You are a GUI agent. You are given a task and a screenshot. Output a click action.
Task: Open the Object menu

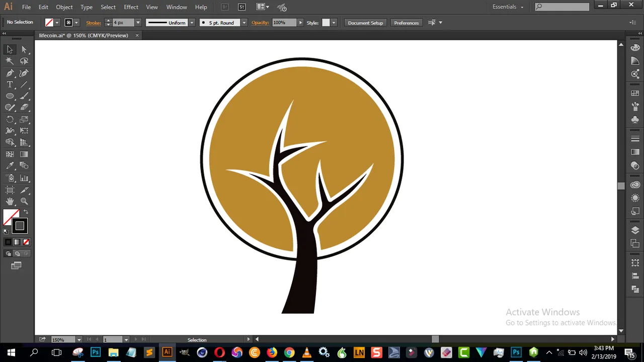(64, 7)
